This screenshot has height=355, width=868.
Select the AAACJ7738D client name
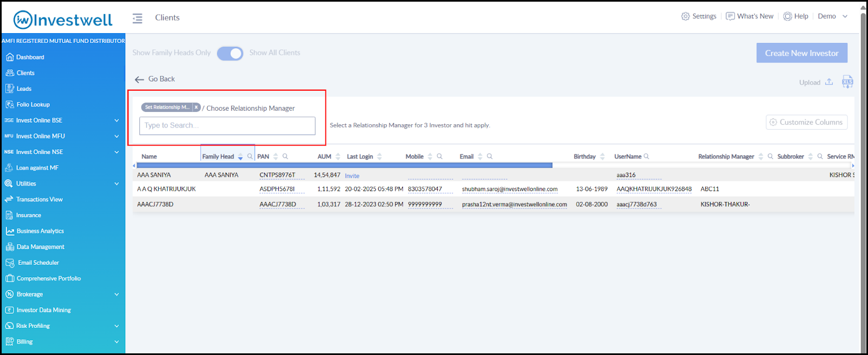[155, 204]
